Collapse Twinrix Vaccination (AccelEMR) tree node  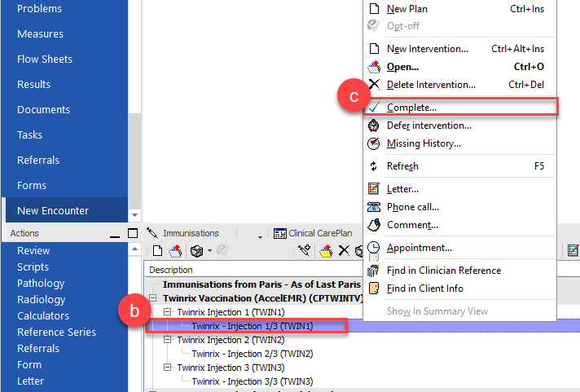(x=153, y=298)
